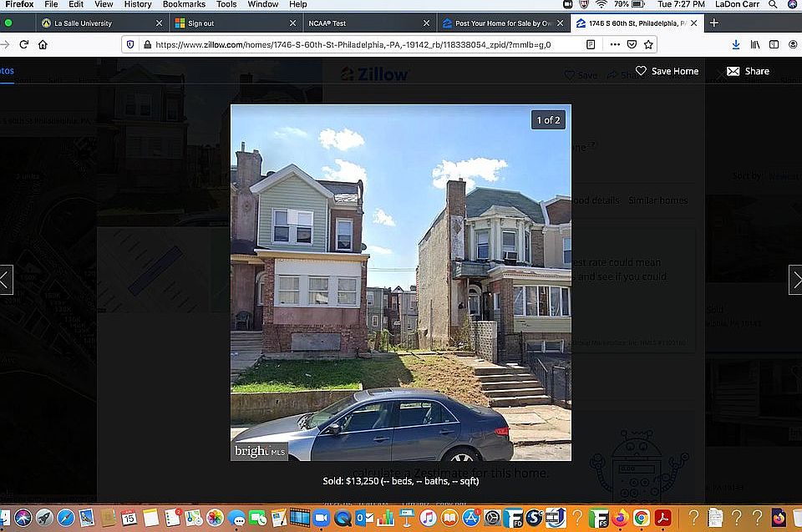Click the Save to Pocket icon
The width and height of the screenshot is (802, 532).
click(632, 44)
